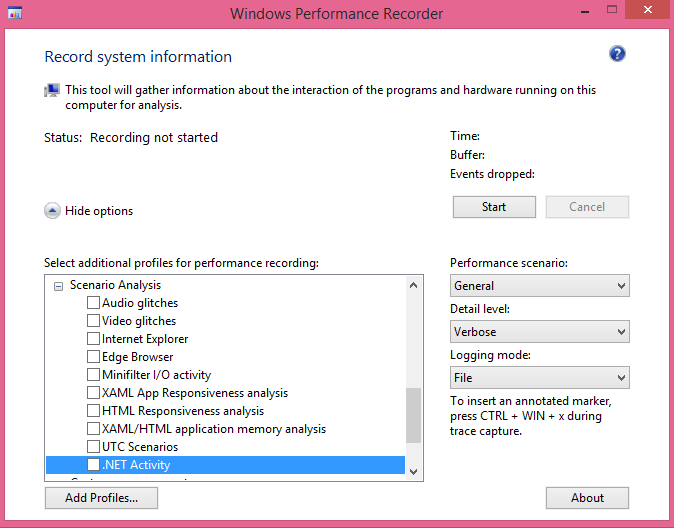
Task: Enable the UTC Scenarios checkbox
Action: (x=93, y=447)
